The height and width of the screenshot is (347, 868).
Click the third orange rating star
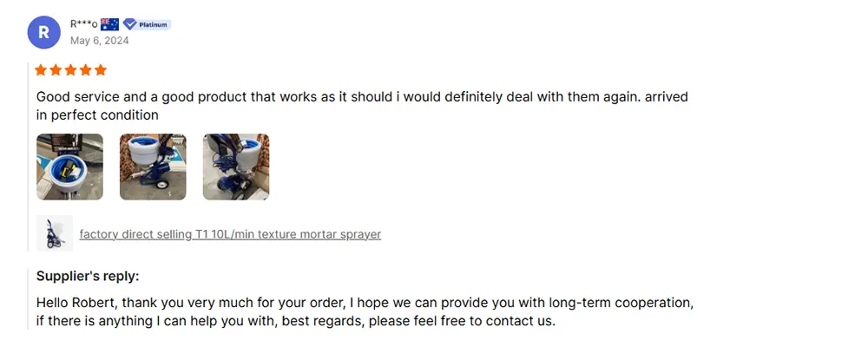click(x=71, y=70)
